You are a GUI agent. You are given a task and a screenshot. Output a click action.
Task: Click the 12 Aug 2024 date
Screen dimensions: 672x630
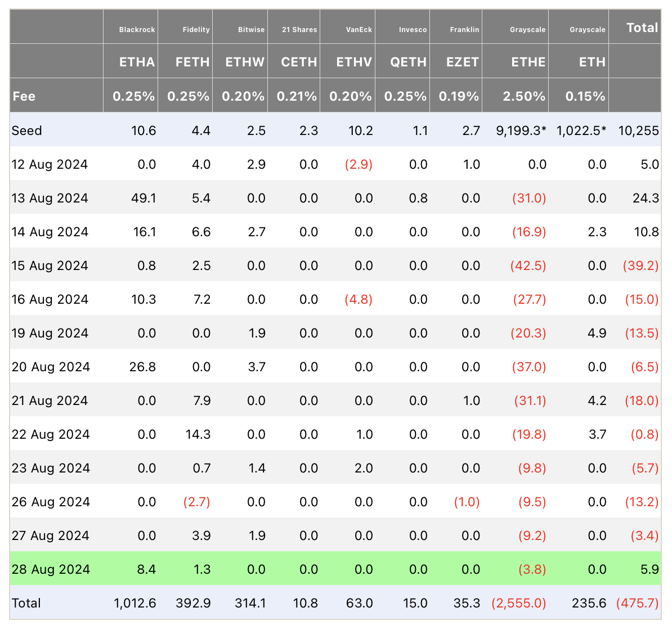point(50,164)
